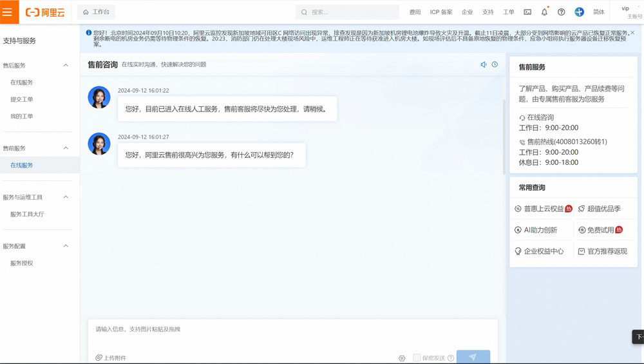644x364 pixels.
Task: Enable the 保密发送 checkbox
Action: click(417, 358)
